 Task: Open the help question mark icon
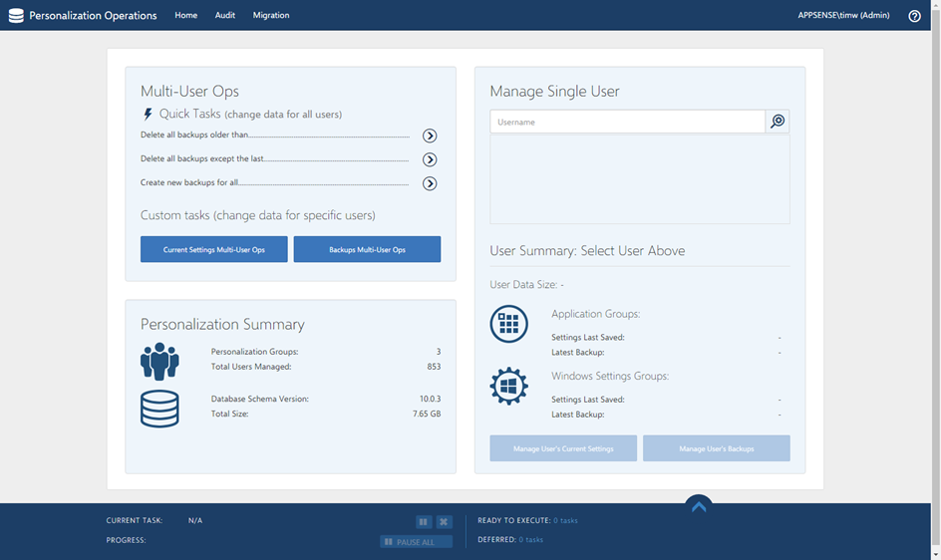click(x=914, y=16)
